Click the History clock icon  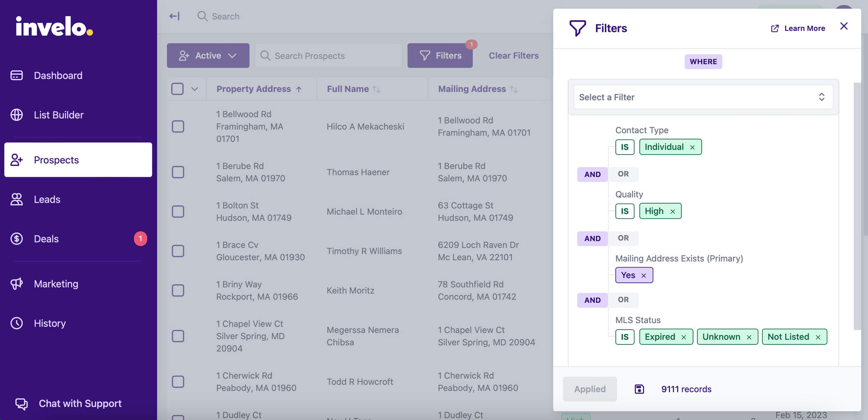click(x=16, y=323)
